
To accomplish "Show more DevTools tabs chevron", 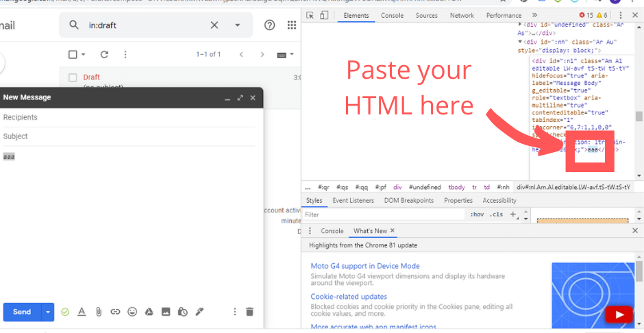I will click(x=534, y=15).
